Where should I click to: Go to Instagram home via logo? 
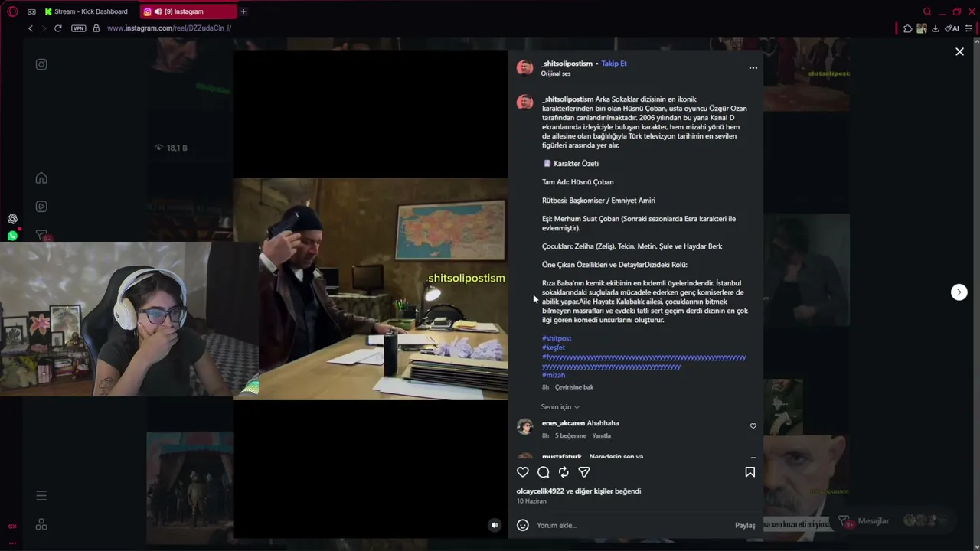41,64
